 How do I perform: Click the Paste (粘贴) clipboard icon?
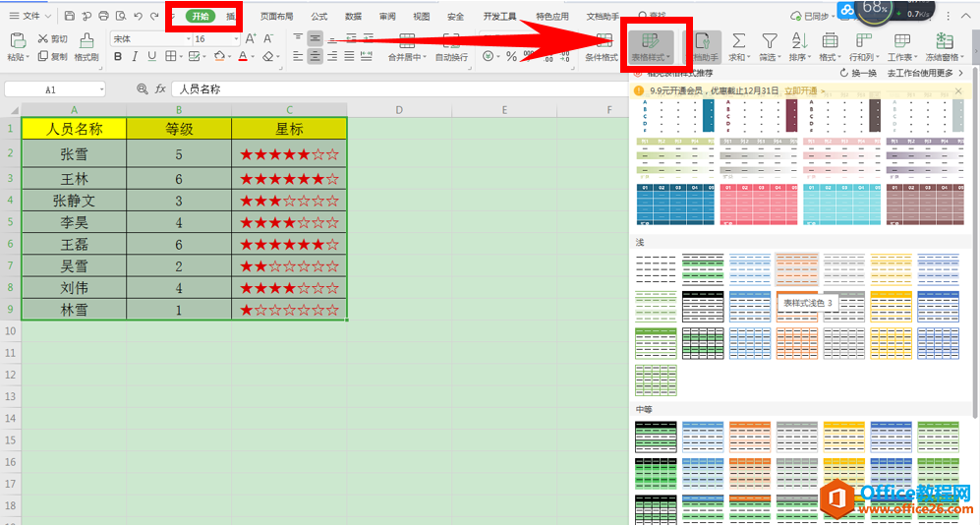click(18, 40)
